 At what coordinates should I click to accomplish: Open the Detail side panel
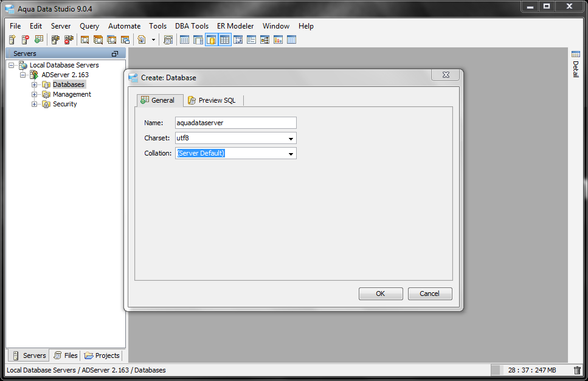click(x=576, y=64)
